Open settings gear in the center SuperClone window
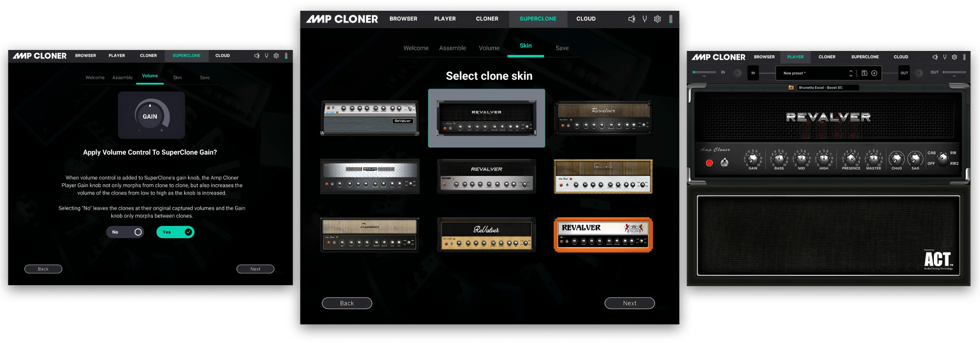 658,19
